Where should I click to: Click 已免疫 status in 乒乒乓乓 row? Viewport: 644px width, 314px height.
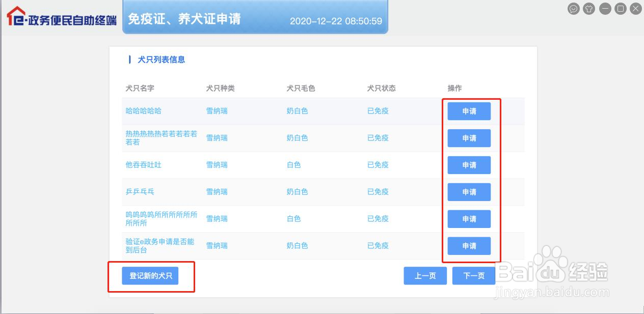(378, 192)
